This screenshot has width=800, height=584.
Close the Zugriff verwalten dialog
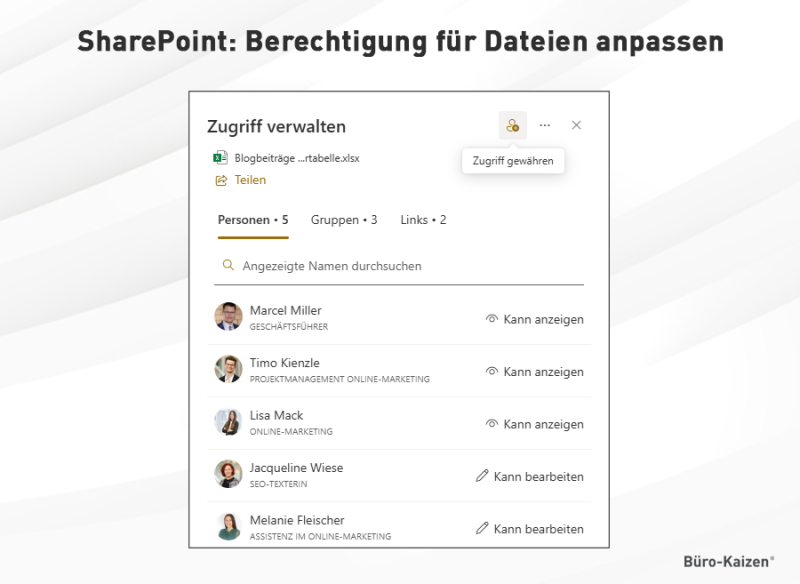[576, 125]
